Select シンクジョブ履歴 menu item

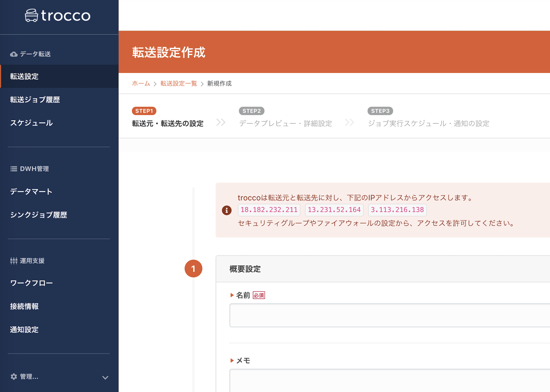[x=39, y=215]
